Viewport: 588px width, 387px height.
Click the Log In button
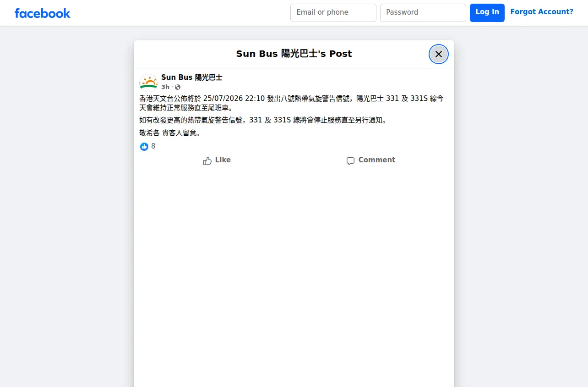tap(487, 13)
